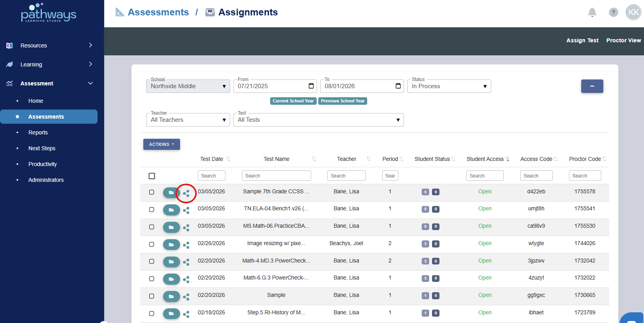The width and height of the screenshot is (644, 323).
Task: Click share icon for TN.ELA-04.Bench1.v26 row
Action: 186,210
